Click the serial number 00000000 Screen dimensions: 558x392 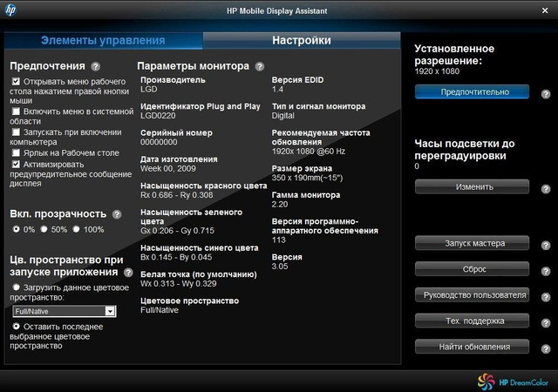click(159, 142)
